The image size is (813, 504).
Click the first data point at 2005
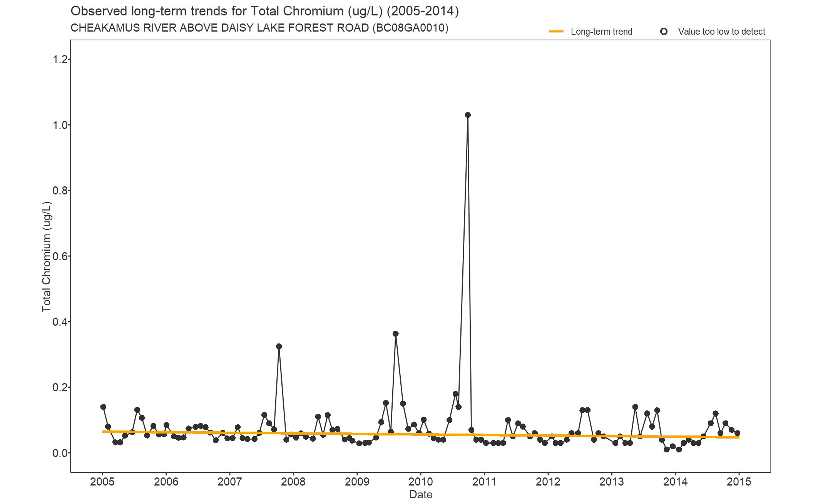[103, 407]
